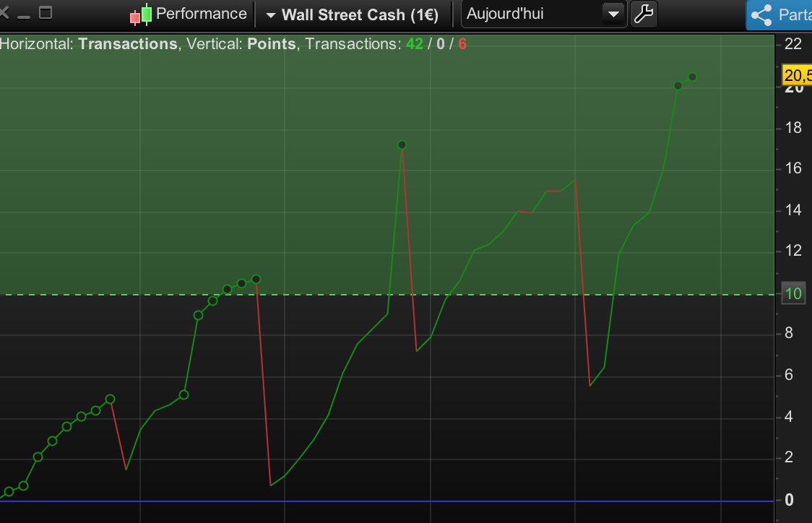
Task: Click the Performance candlestick icon
Action: tap(140, 14)
